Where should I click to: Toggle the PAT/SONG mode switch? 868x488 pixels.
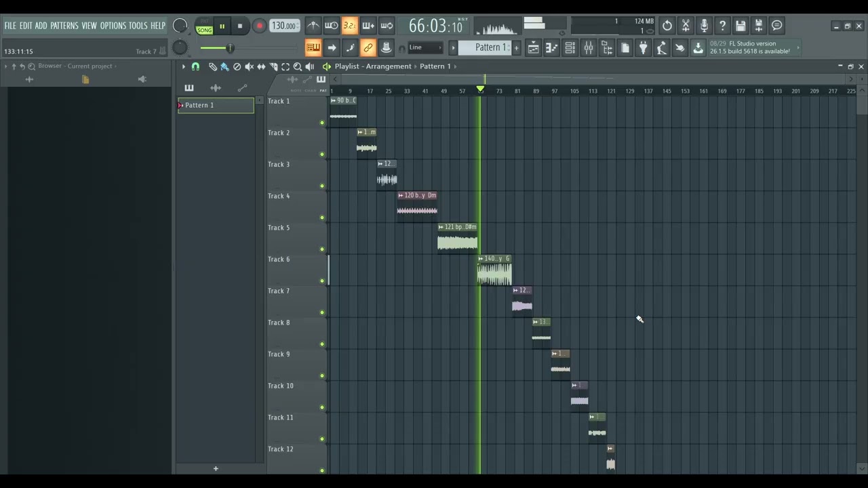tap(204, 26)
